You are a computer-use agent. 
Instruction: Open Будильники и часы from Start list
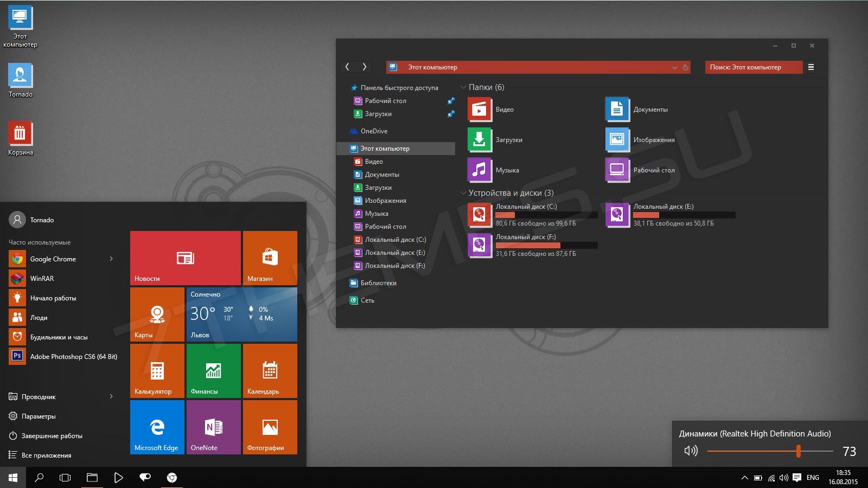pos(62,337)
